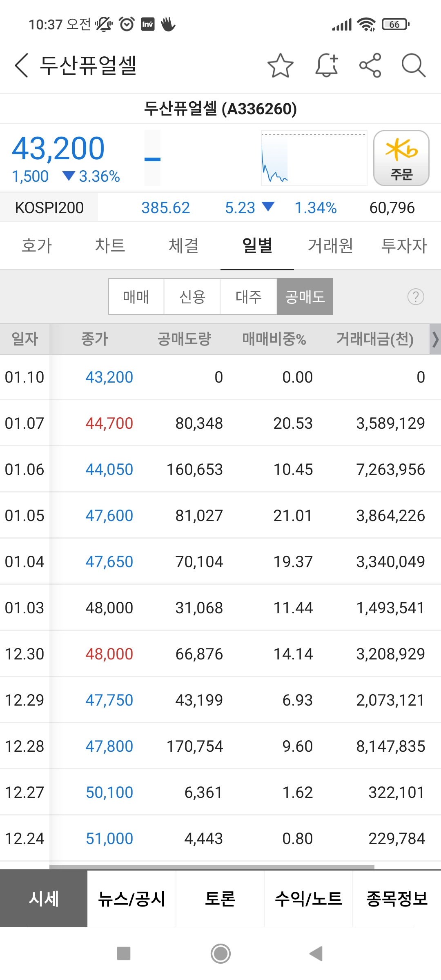Open the 종목정보 bottom tab
Screen dimensions: 441x980
point(397,898)
